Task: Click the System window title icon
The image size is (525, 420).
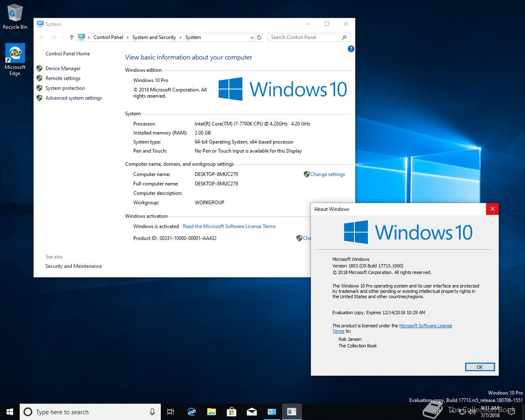Action: 40,24
